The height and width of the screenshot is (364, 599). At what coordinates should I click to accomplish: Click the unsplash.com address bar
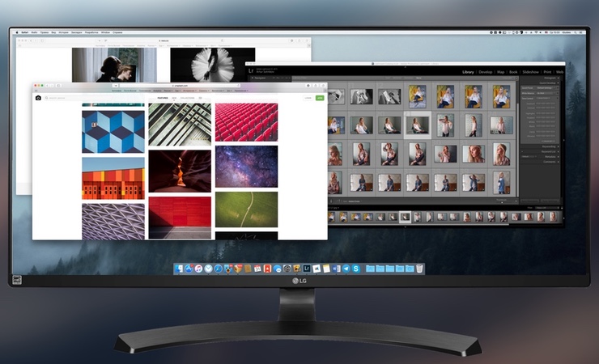180,86
